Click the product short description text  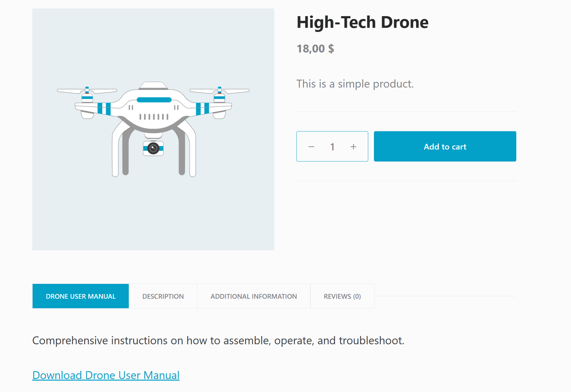pos(355,84)
